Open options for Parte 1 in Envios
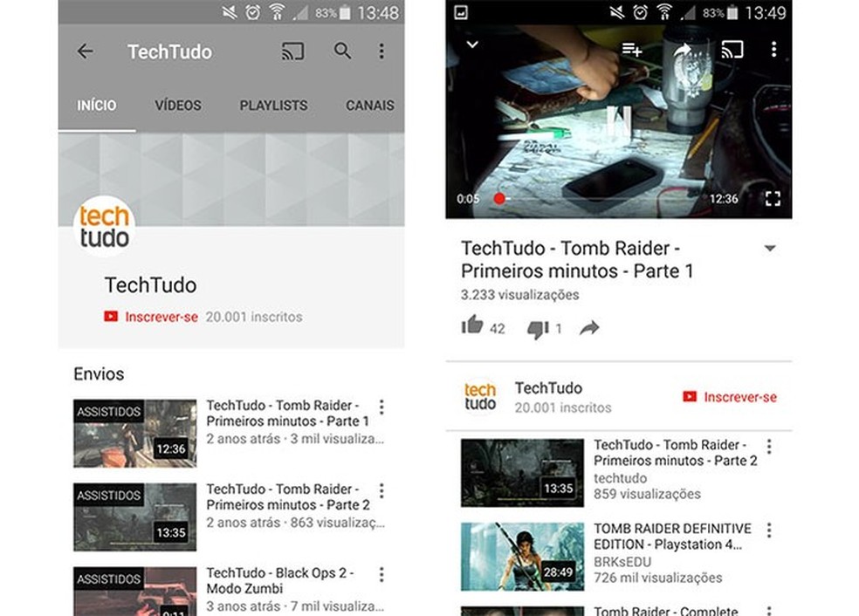The width and height of the screenshot is (859, 616). (x=381, y=407)
